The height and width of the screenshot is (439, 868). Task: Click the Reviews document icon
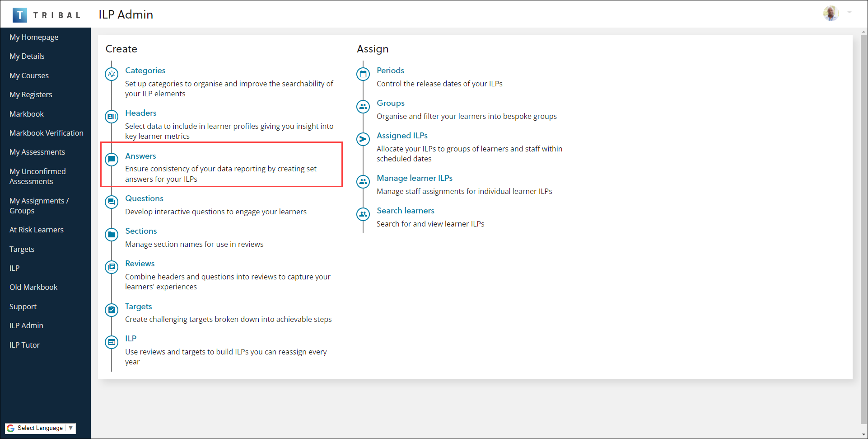click(x=111, y=267)
